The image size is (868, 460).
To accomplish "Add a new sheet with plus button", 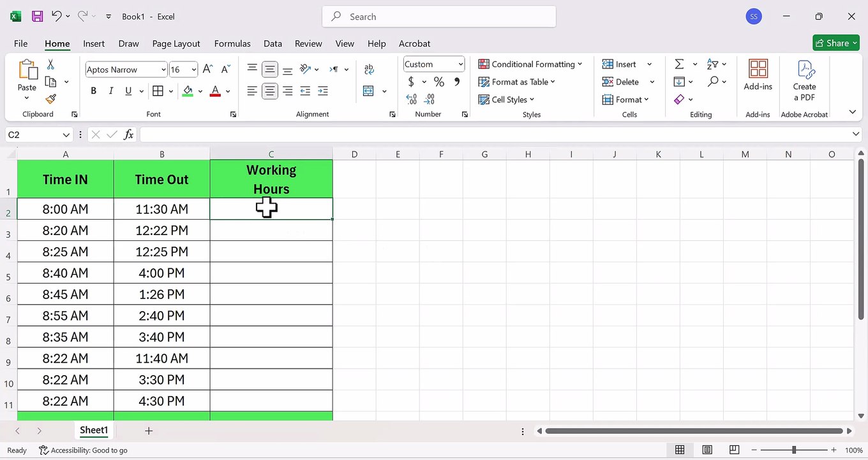I will tap(149, 431).
